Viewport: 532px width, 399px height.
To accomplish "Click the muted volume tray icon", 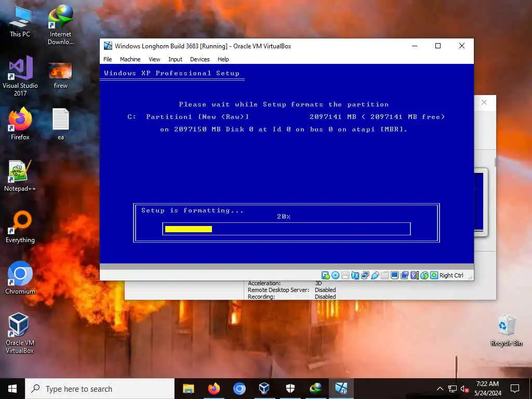I will coord(464,389).
